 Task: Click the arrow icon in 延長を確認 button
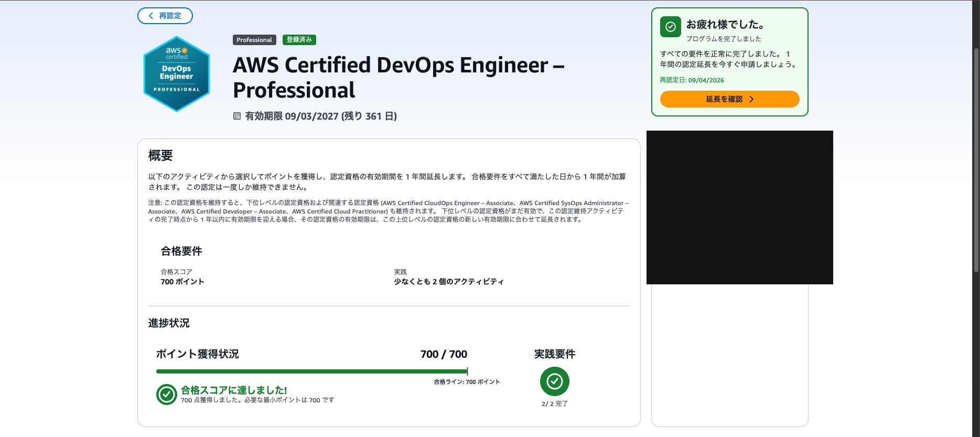click(751, 99)
